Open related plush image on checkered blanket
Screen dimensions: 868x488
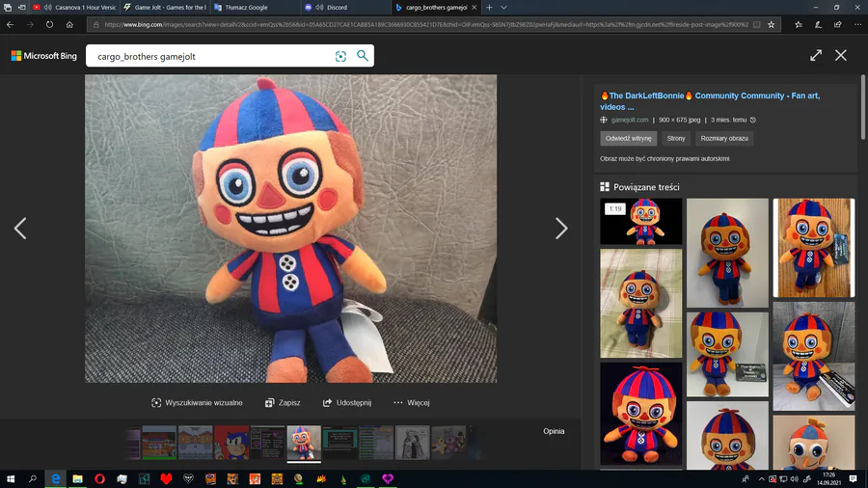pyautogui.click(x=641, y=303)
